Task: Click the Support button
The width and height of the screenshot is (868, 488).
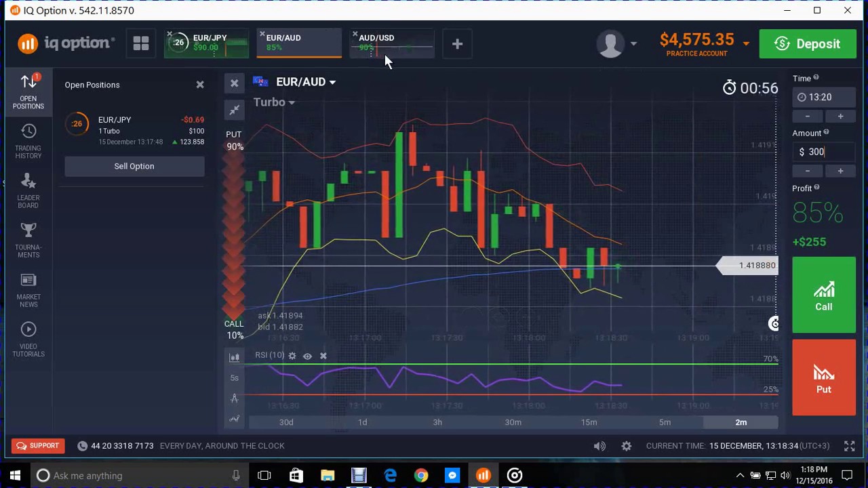Action: pos(37,446)
